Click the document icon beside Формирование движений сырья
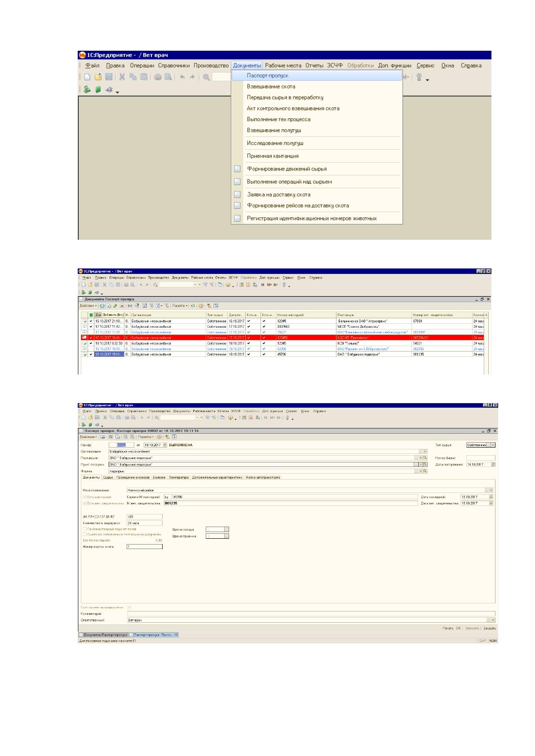Image resolution: width=535 pixels, height=756 pixels. pos(237,169)
